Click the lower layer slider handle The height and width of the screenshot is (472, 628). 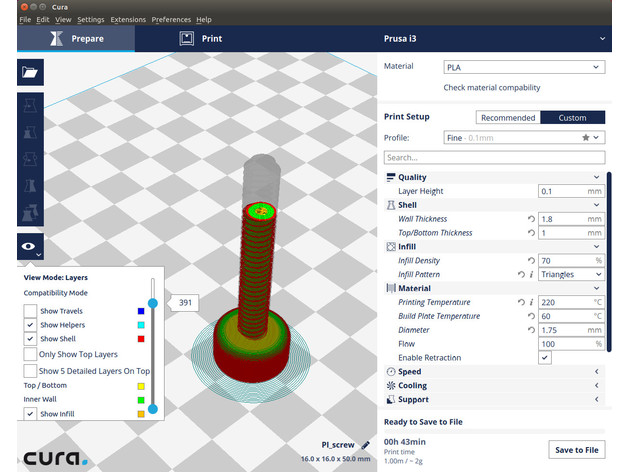click(x=153, y=409)
